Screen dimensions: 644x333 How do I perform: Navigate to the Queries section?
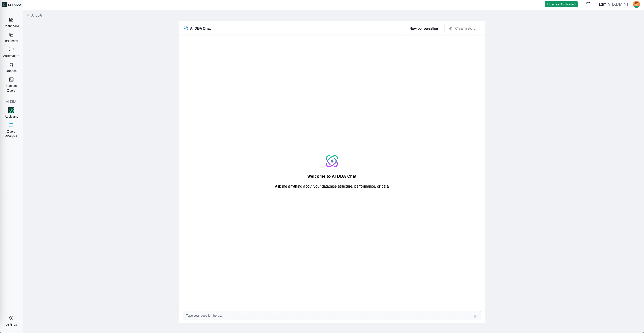tap(11, 67)
